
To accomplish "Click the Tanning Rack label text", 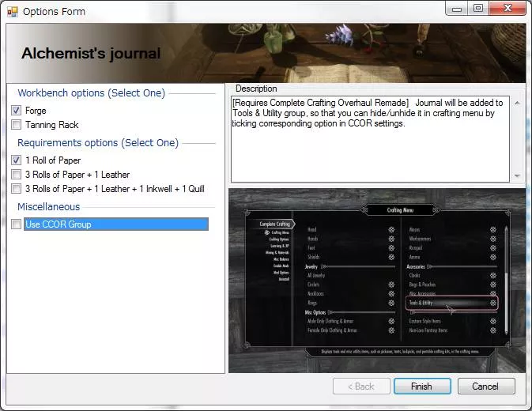I will coord(52,125).
